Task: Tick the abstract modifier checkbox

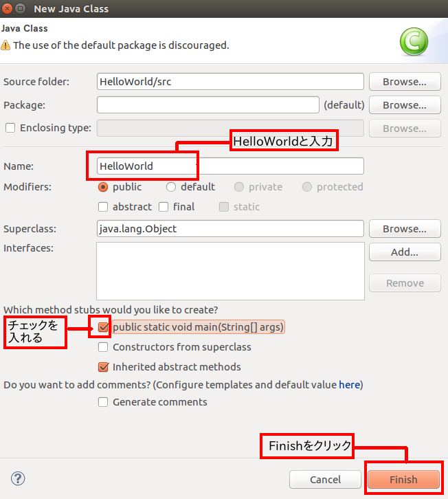Action: pyautogui.click(x=103, y=207)
